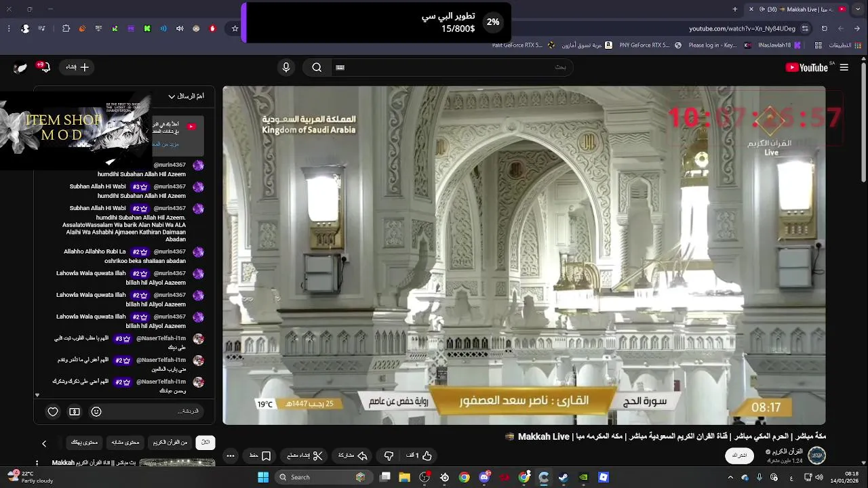
Task: Close the Makkah Live tab
Action: coord(751,9)
